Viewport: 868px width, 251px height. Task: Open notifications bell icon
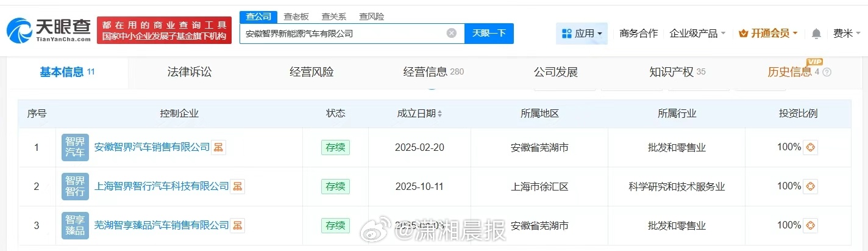pyautogui.click(x=816, y=34)
